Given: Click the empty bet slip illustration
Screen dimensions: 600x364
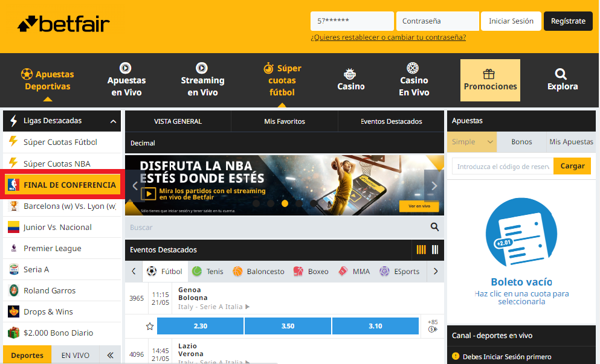Looking at the screenshot, I should [521, 232].
